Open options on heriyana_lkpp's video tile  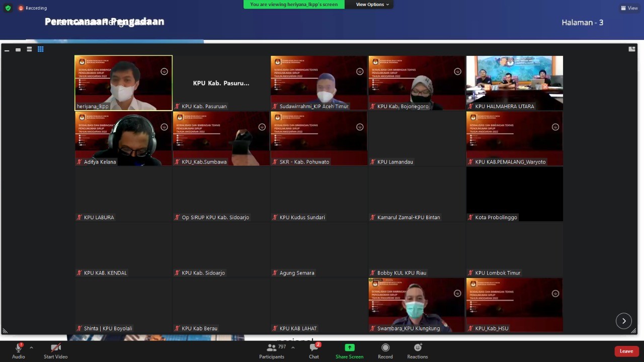(x=164, y=71)
